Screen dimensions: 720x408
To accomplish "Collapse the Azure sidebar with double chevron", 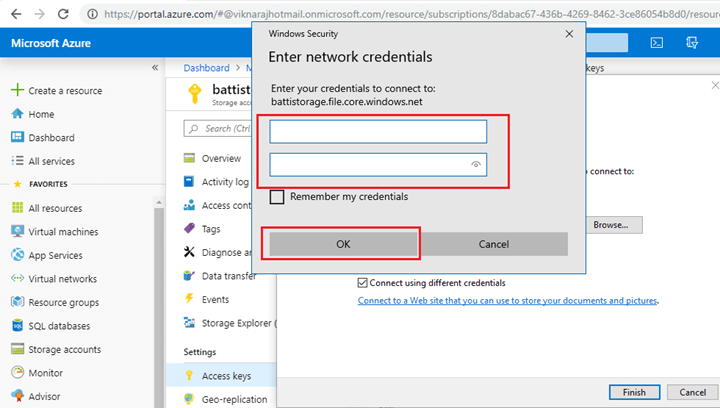I will coord(155,67).
